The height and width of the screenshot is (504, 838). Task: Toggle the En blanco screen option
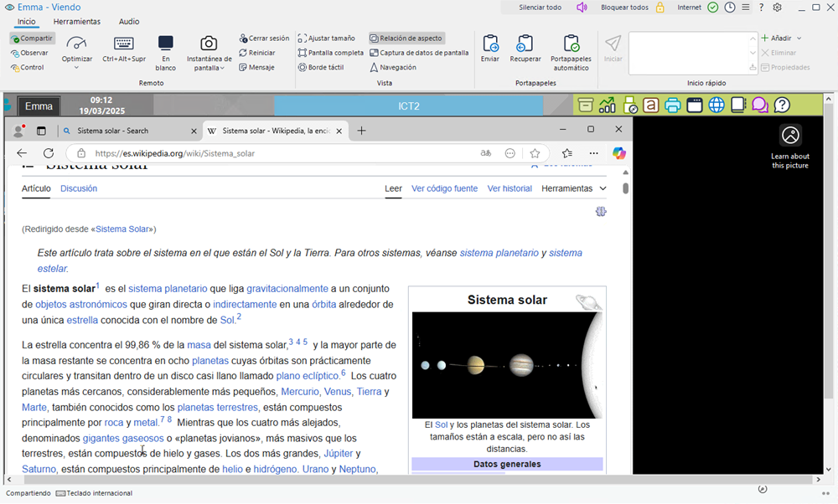165,53
